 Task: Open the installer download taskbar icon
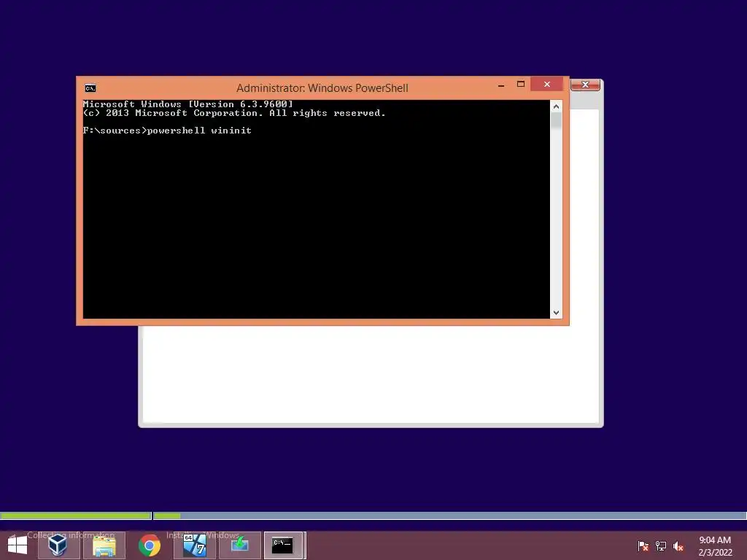pyautogui.click(x=239, y=545)
